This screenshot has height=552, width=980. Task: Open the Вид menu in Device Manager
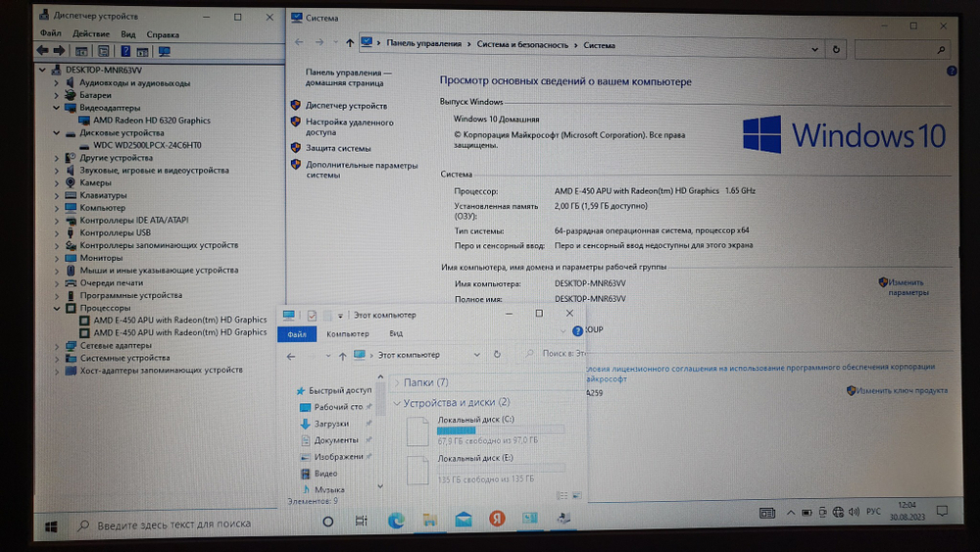[128, 33]
